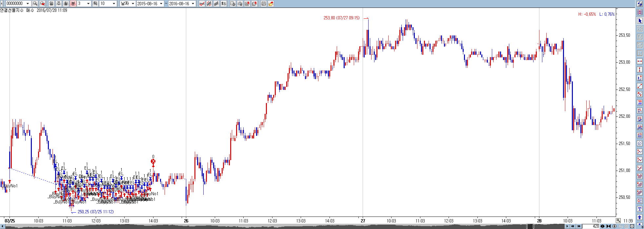Toggle the monthly period button 월
This screenshot has width=644, height=229.
click(x=66, y=4)
